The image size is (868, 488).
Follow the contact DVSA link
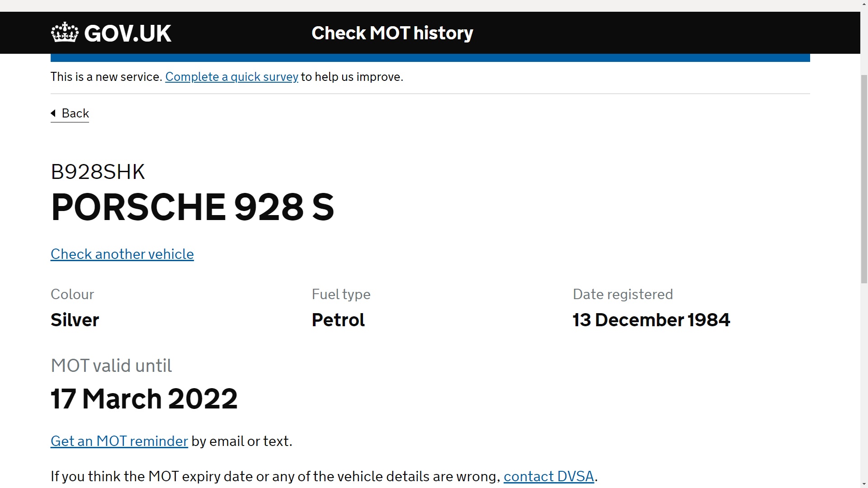point(549,476)
